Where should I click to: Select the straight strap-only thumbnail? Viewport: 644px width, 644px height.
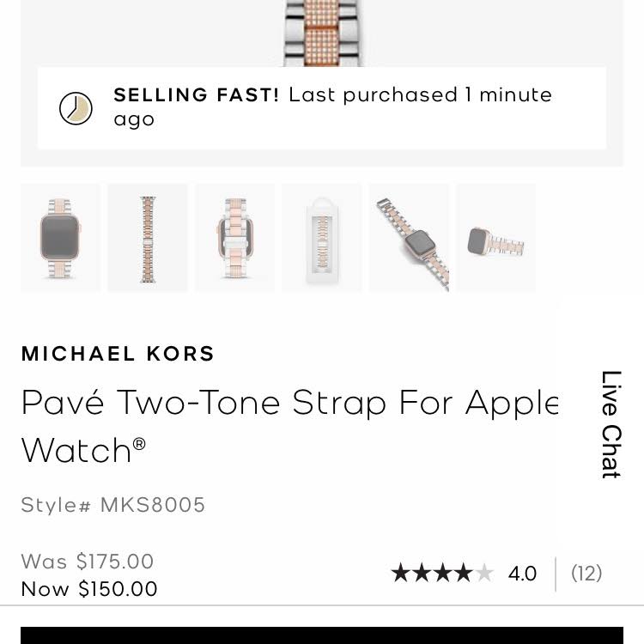(148, 238)
